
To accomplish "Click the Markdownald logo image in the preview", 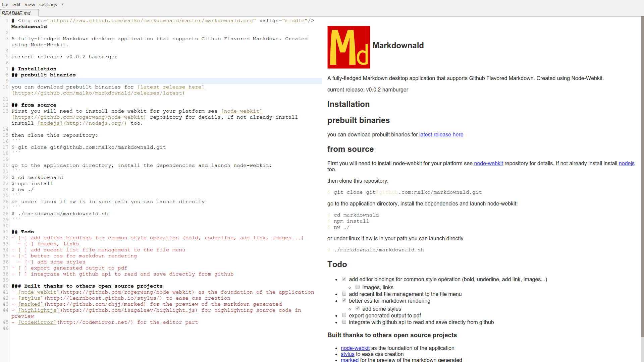I will pyautogui.click(x=348, y=47).
